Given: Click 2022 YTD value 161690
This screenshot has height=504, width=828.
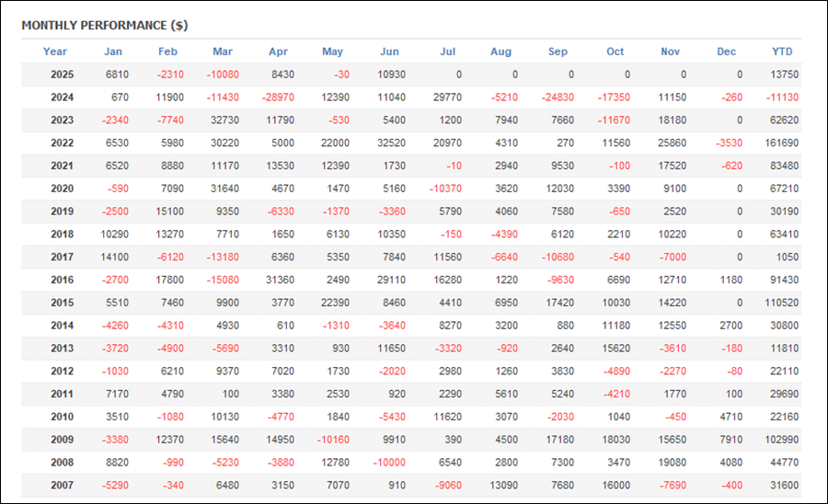Looking at the screenshot, I should click(x=782, y=143).
